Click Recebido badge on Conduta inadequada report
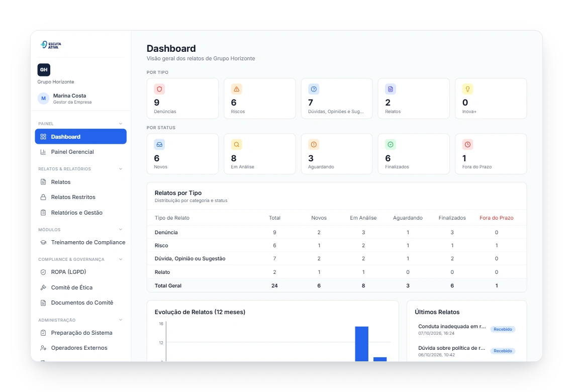The image size is (573, 392). click(x=503, y=330)
